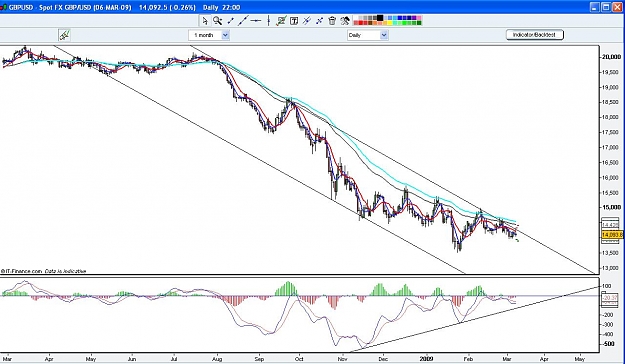Click the 13,000 price axis label
Screen dimensions: 625x364
[x=611, y=268]
